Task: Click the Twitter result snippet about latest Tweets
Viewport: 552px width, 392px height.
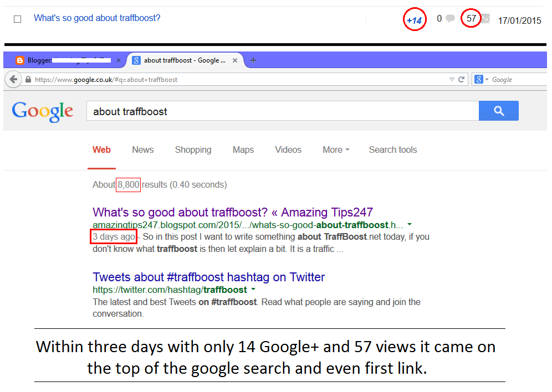Action: 257,308
